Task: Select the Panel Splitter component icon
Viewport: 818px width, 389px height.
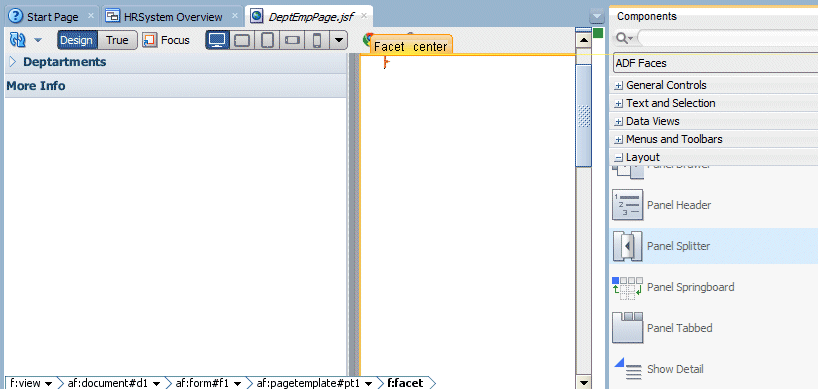Action: tap(628, 246)
